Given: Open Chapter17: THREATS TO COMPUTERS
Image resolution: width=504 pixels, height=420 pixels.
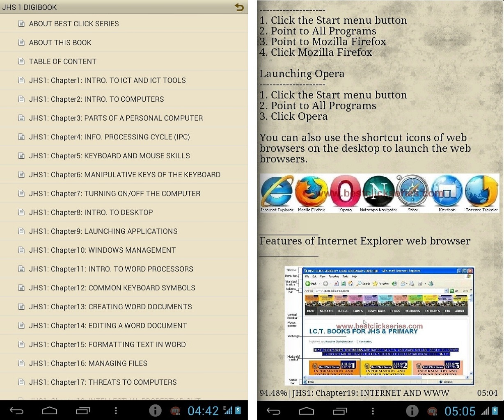Looking at the screenshot, I should tap(103, 382).
